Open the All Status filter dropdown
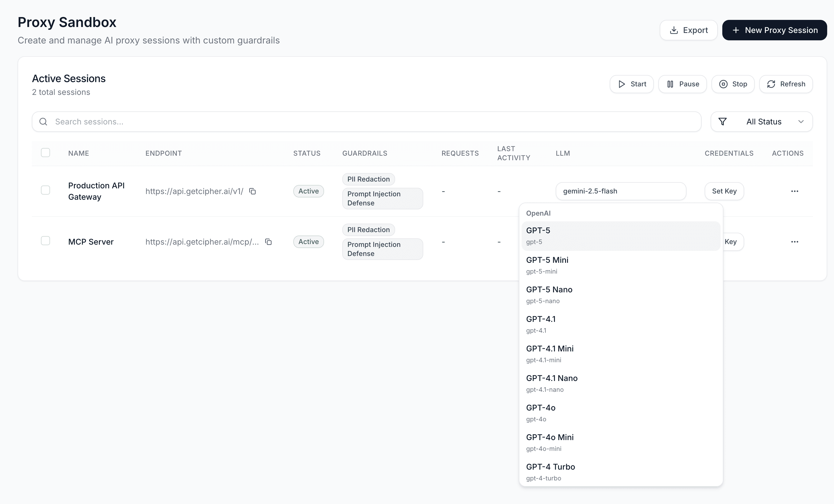 pyautogui.click(x=764, y=121)
